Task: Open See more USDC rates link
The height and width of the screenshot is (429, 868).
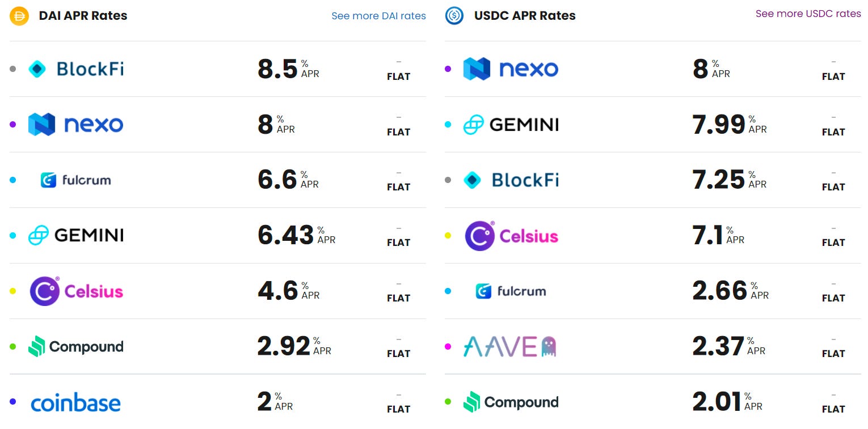Action: click(808, 14)
